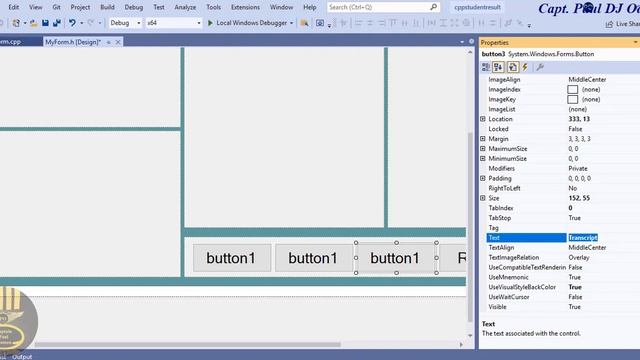Open the Build menu

coord(107,7)
